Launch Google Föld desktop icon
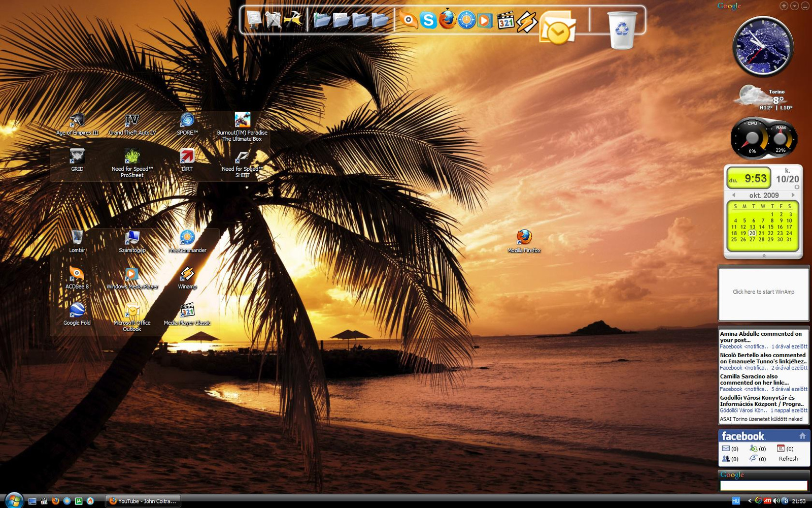The image size is (812, 508). [77, 314]
